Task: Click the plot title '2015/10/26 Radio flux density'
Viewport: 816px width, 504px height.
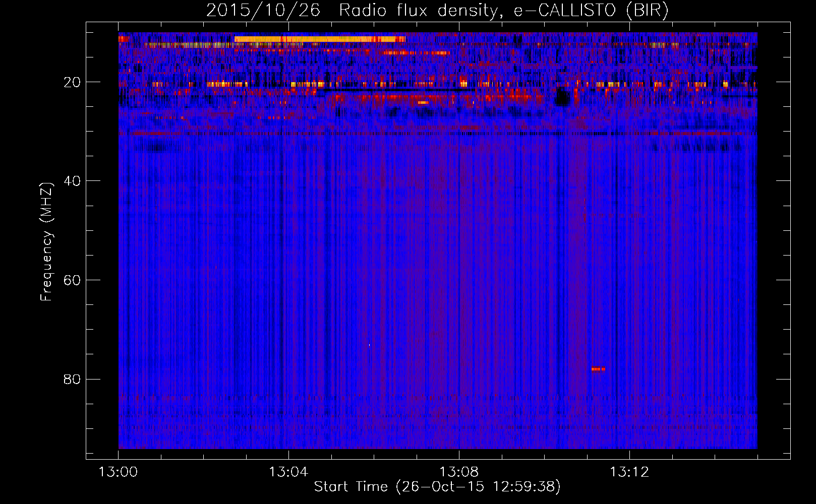Action: [437, 10]
